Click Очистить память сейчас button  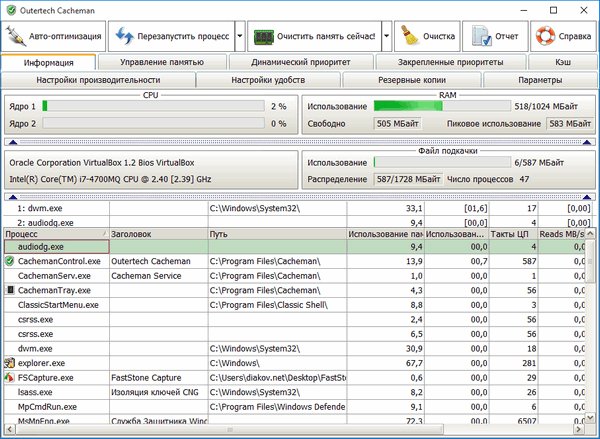click(x=315, y=36)
